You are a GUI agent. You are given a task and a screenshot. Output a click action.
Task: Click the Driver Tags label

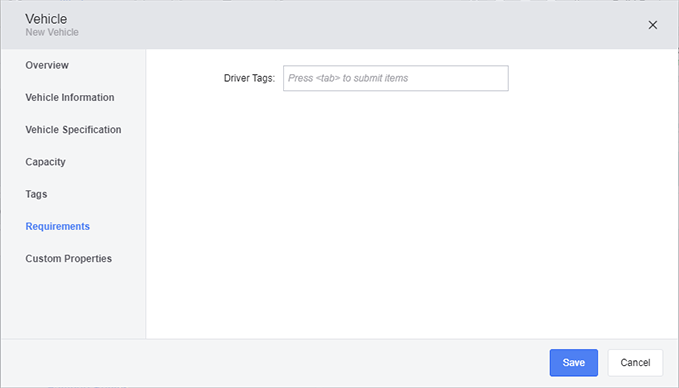coord(249,78)
